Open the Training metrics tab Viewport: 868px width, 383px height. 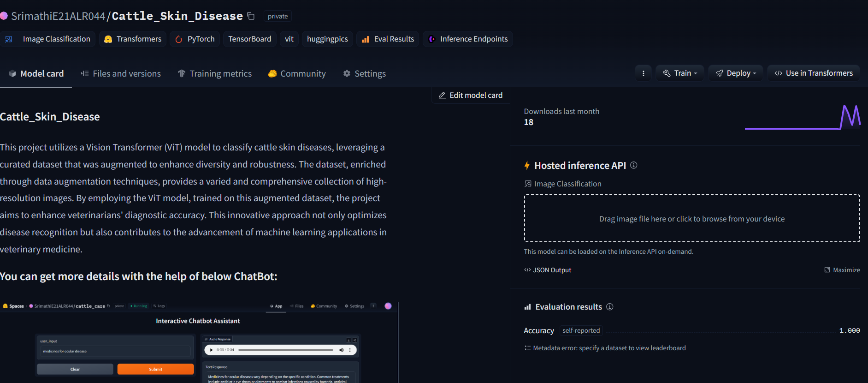[215, 74]
